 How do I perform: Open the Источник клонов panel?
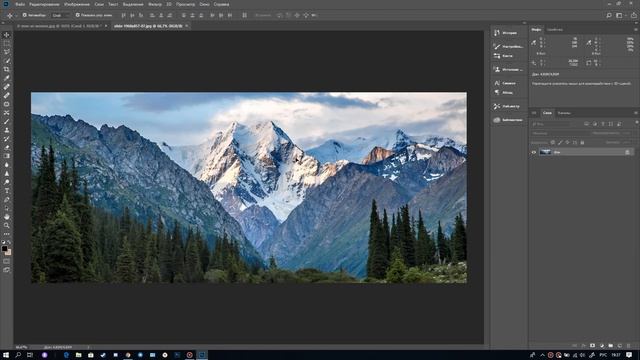pyautogui.click(x=507, y=69)
